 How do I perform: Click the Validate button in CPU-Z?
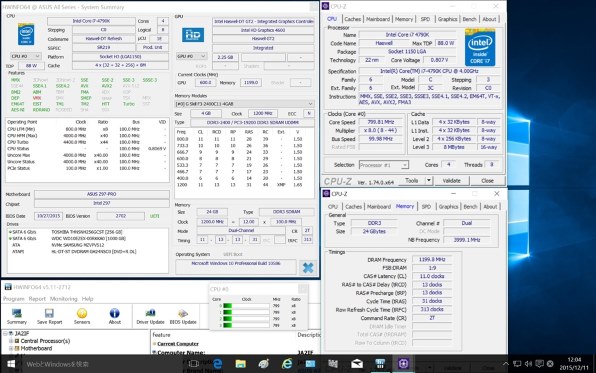point(451,181)
